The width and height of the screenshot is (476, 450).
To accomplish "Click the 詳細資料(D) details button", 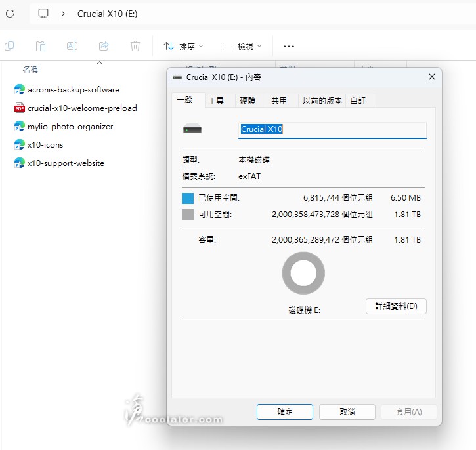I will (x=396, y=306).
